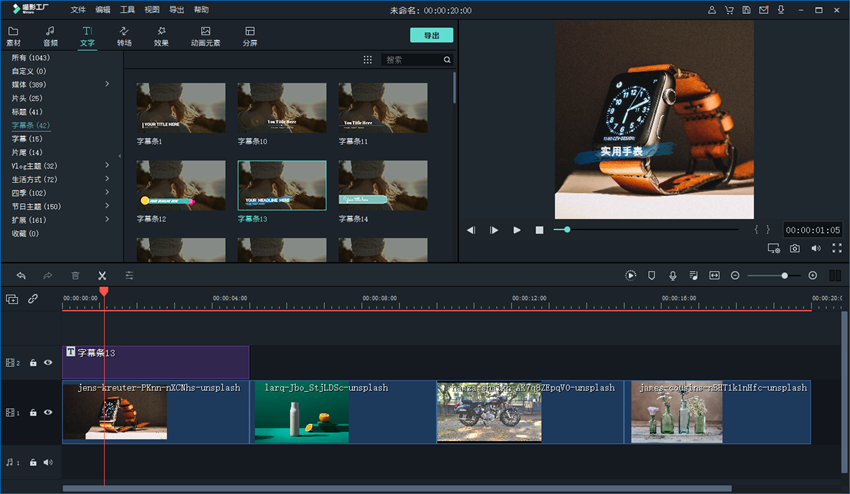Select the 字幕条14 thumbnail

click(383, 185)
